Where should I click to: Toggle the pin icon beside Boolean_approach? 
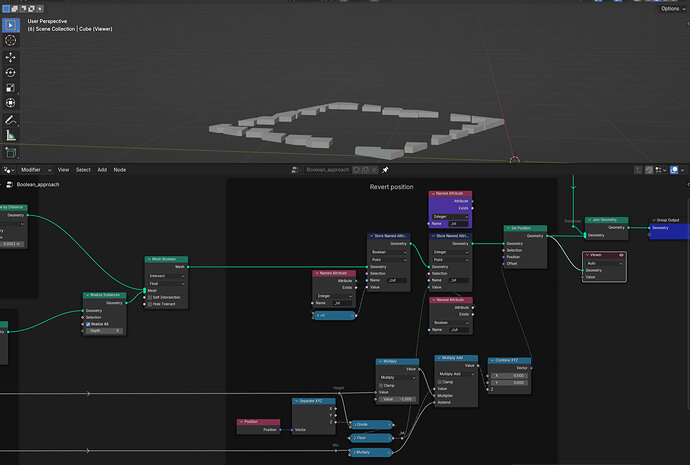tap(385, 170)
